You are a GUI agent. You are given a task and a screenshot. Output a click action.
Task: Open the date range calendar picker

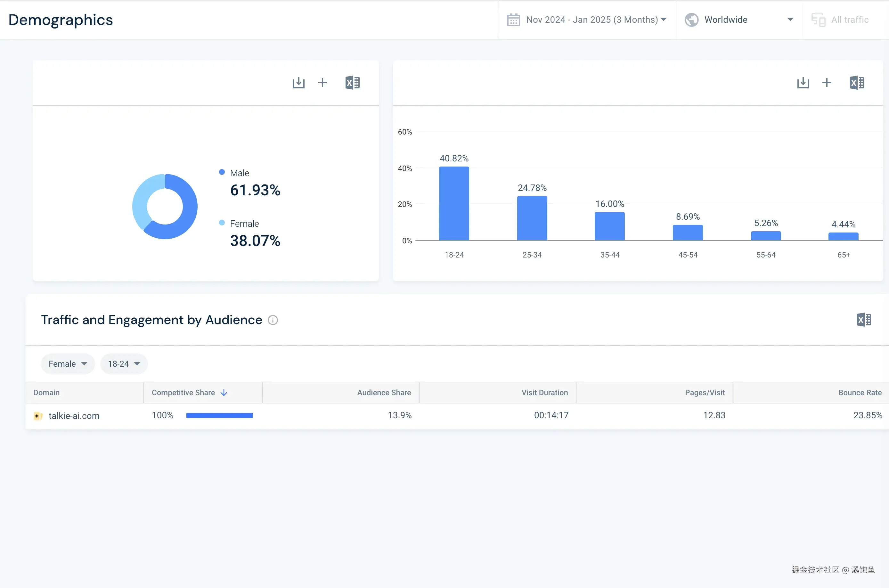coord(586,20)
